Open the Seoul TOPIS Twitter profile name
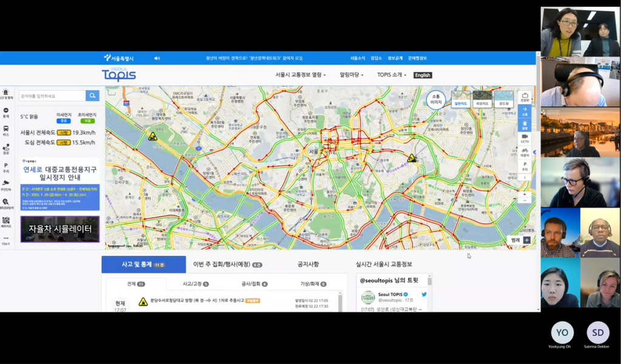This screenshot has height=364, width=621. [391, 294]
